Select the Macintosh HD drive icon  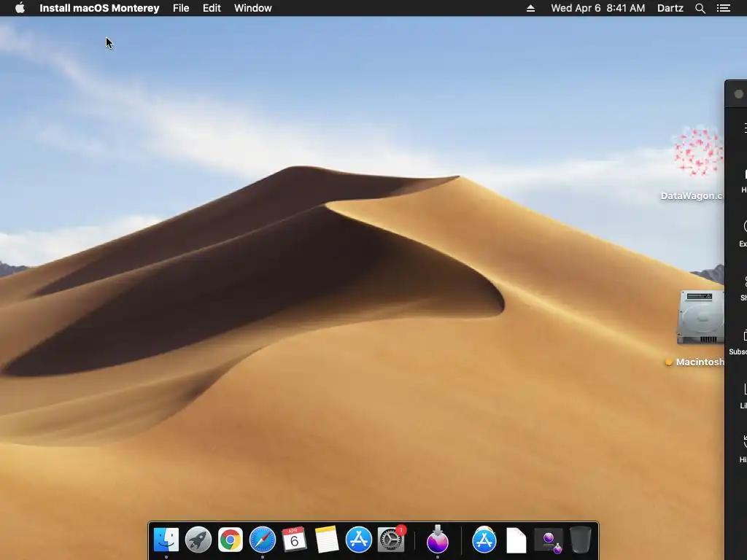pos(701,318)
